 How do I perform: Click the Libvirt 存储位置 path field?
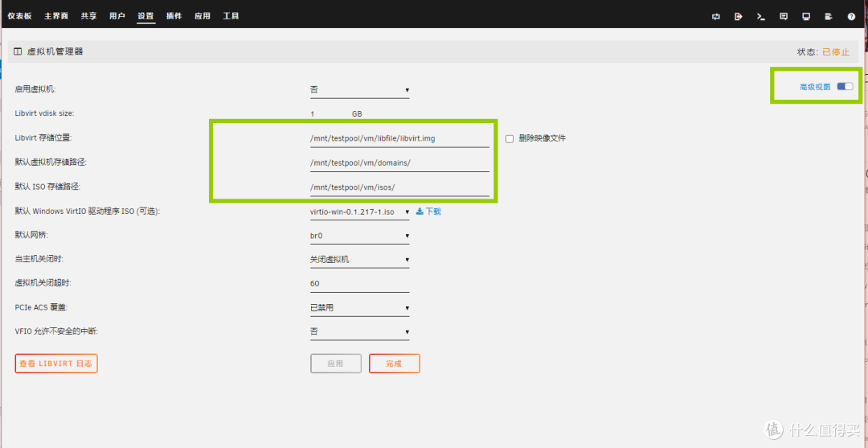tap(399, 138)
